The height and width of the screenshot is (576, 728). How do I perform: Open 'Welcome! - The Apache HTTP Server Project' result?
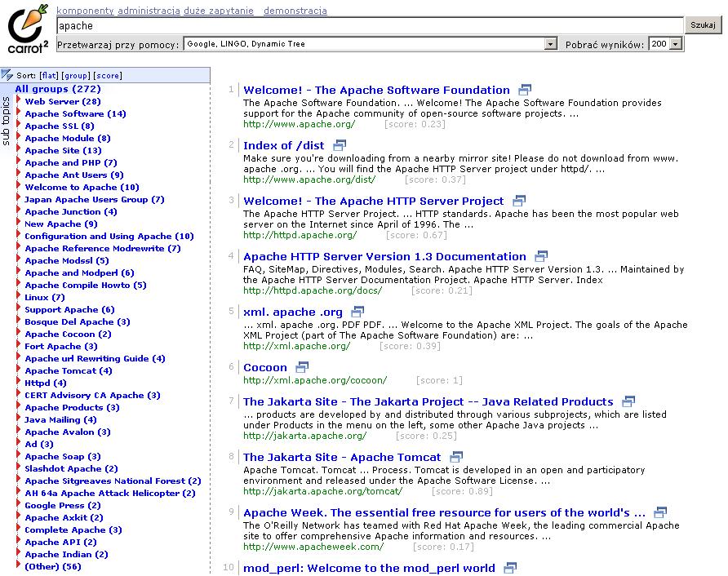click(x=373, y=202)
